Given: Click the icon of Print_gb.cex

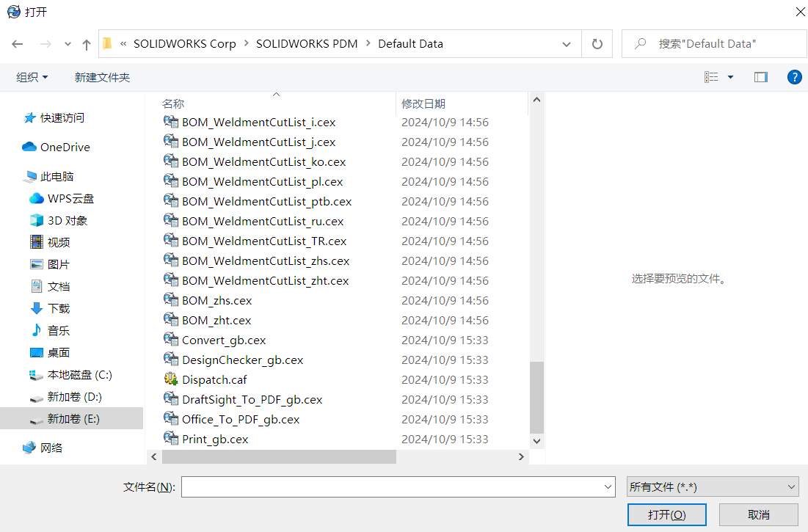Looking at the screenshot, I should tap(171, 438).
